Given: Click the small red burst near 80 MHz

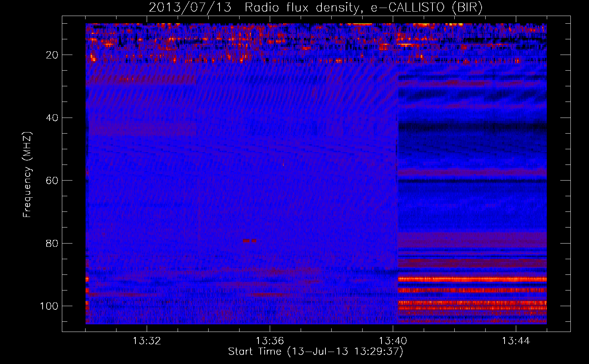Looking at the screenshot, I should click(250, 241).
